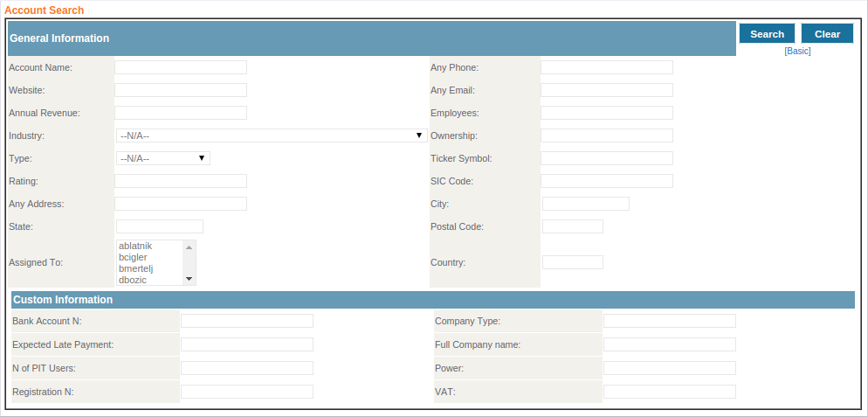The height and width of the screenshot is (417, 868).
Task: Open the Industry dropdown
Action: [272, 136]
